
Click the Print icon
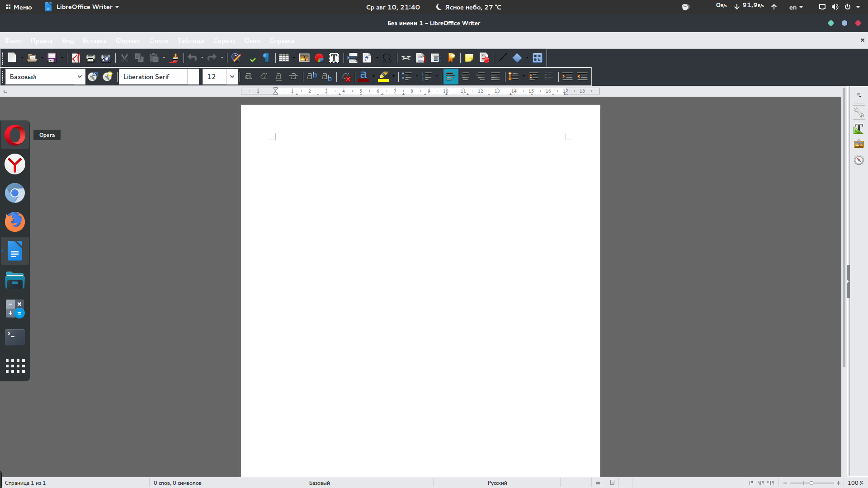click(x=91, y=58)
